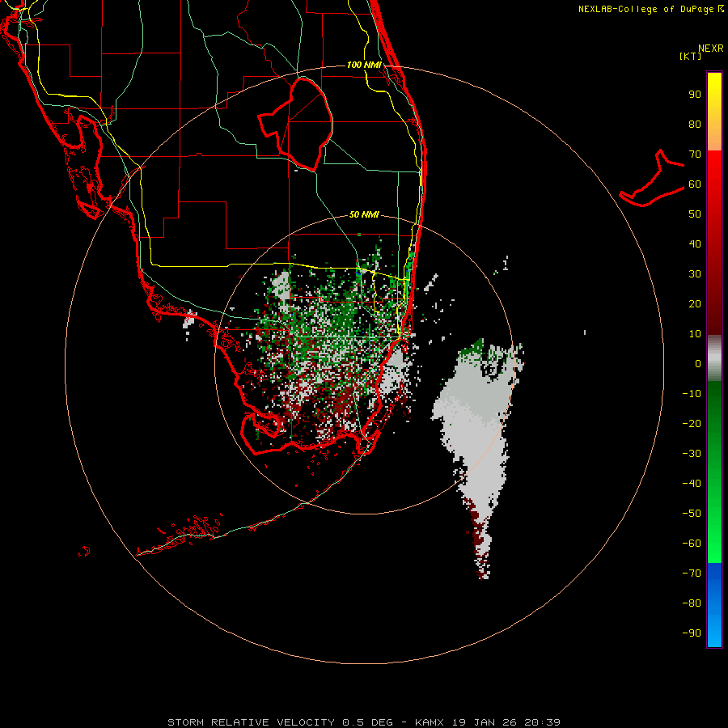Click the positive 90 scale value
This screenshot has width=728, height=728.
click(695, 95)
